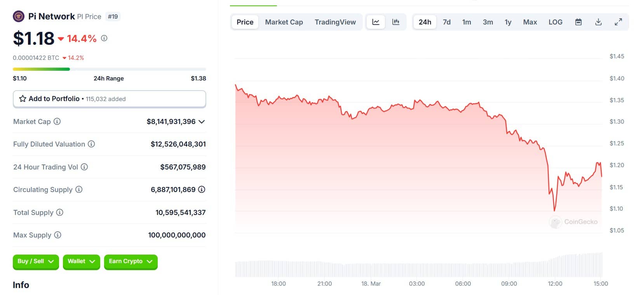
Task: Open the calendar date range picker
Action: click(578, 22)
